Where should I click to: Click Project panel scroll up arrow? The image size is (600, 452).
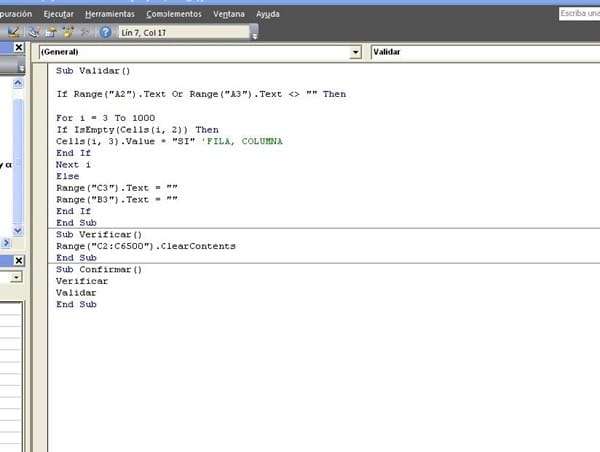coord(18,83)
